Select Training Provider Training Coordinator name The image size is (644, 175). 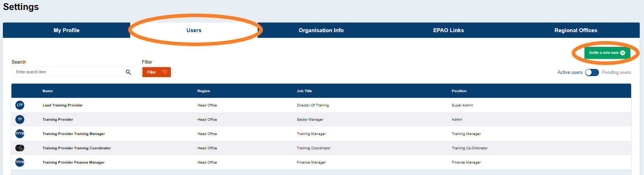click(x=77, y=148)
